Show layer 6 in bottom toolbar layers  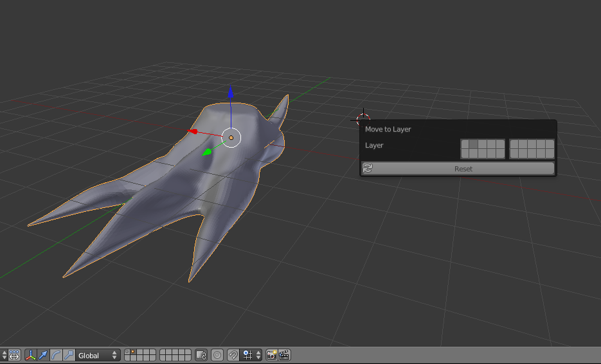point(163,352)
